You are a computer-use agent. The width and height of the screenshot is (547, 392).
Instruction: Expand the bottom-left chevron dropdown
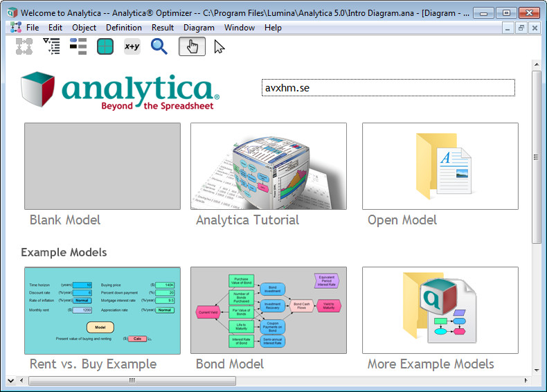click(11, 380)
